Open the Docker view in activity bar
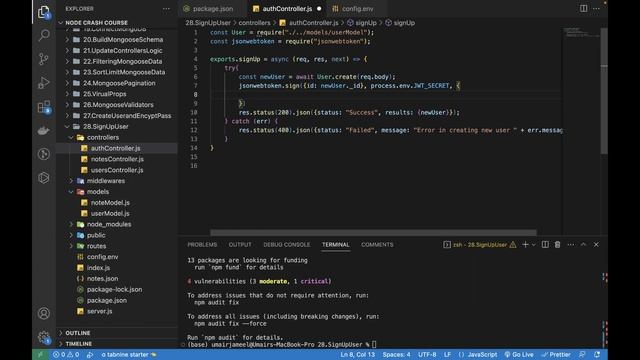The image size is (640, 360). (x=44, y=131)
